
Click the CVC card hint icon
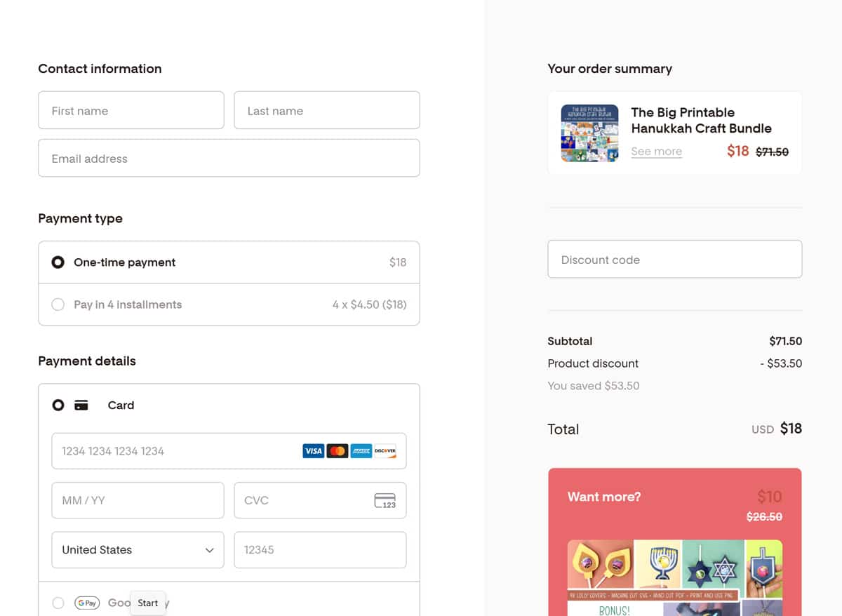point(385,501)
